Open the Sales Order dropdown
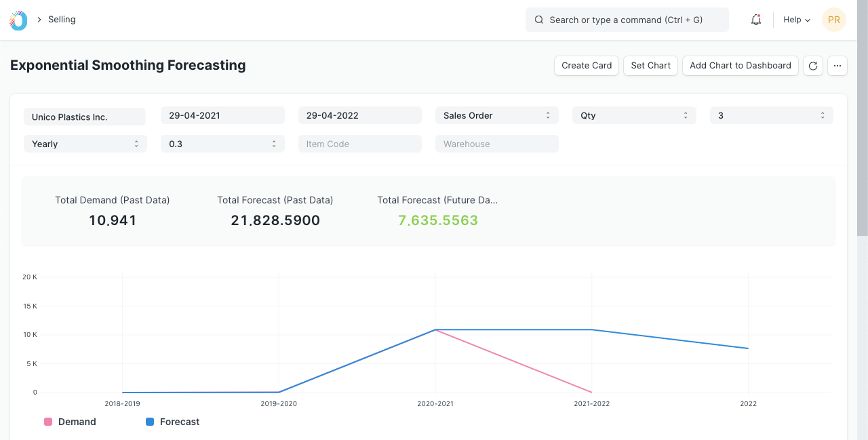 (496, 115)
